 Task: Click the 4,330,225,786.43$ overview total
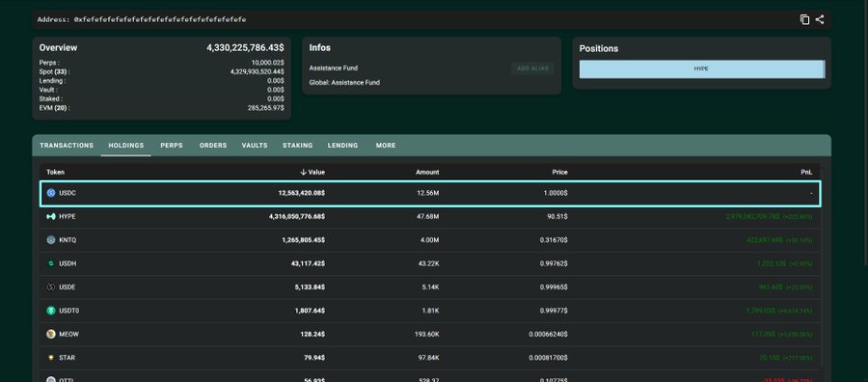[245, 48]
